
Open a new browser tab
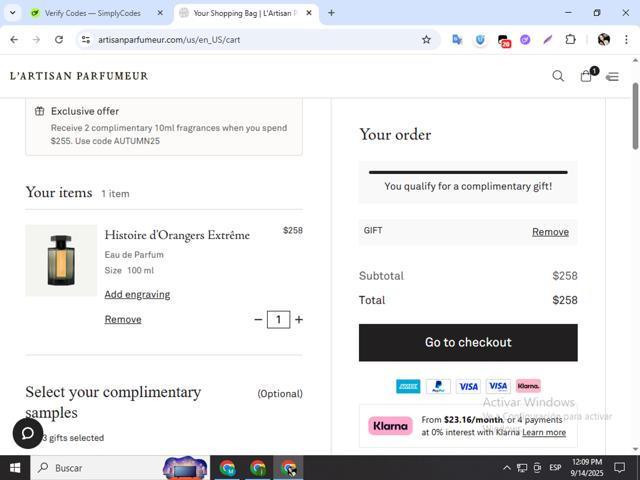331,13
